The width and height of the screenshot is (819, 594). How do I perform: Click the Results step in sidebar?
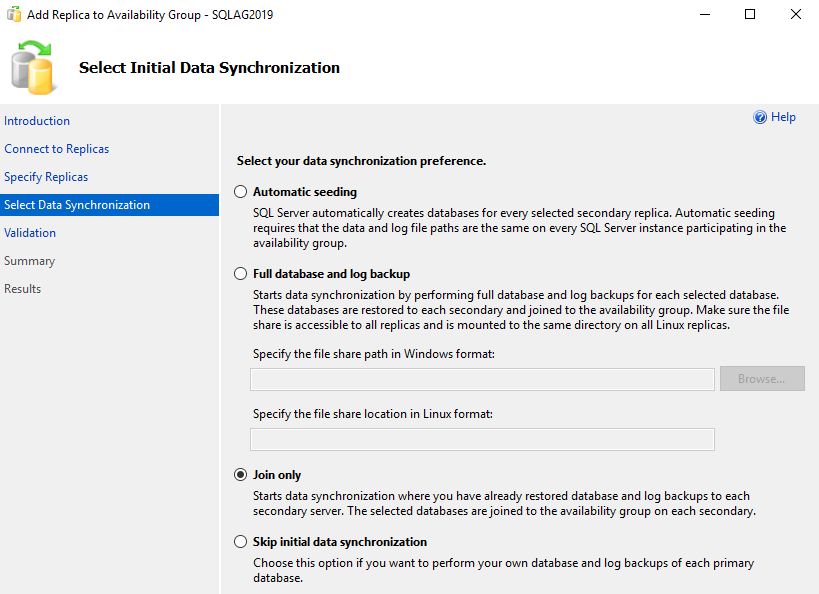(x=23, y=289)
